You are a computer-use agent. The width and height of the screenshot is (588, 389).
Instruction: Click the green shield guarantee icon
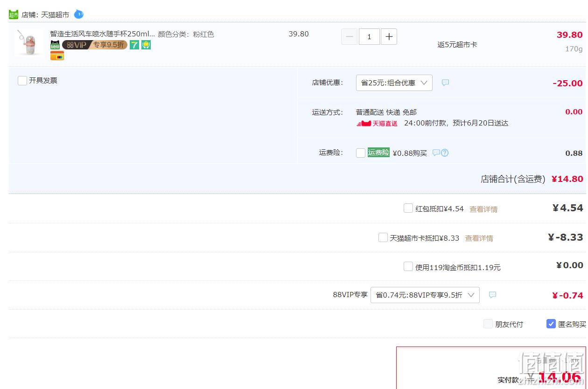pos(146,45)
